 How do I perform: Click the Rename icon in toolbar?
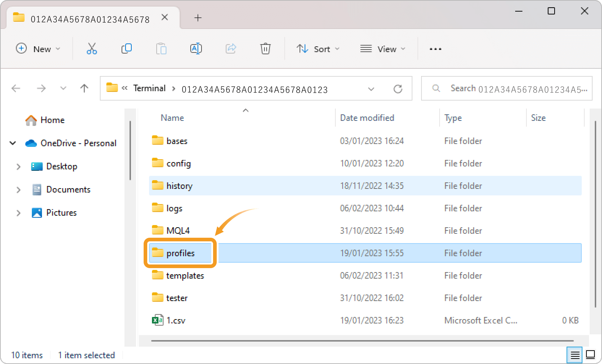pos(196,48)
